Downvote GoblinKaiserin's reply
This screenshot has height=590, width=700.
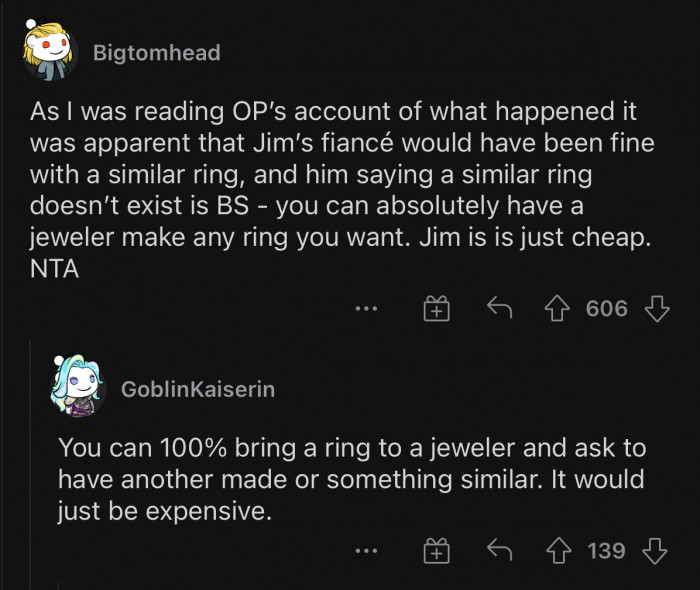(656, 551)
